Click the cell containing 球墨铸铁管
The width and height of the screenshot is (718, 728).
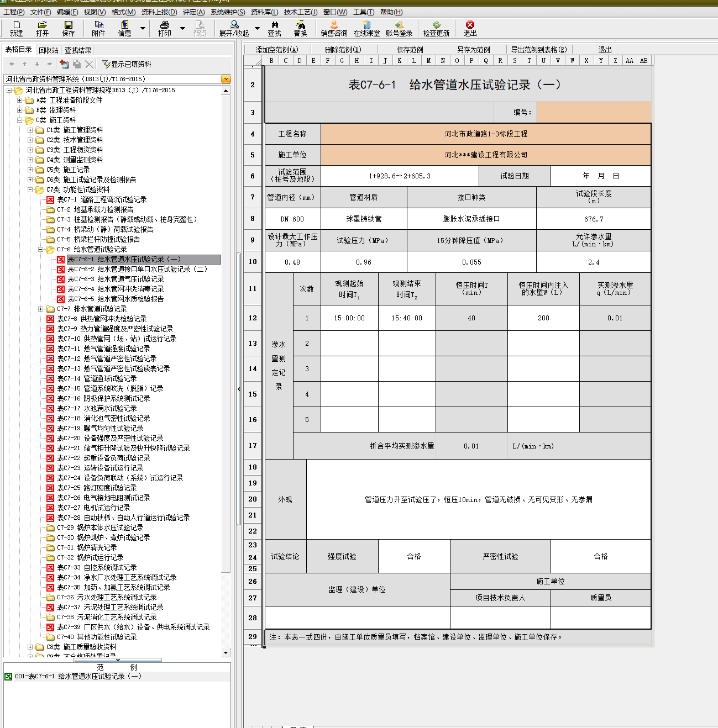tap(364, 219)
